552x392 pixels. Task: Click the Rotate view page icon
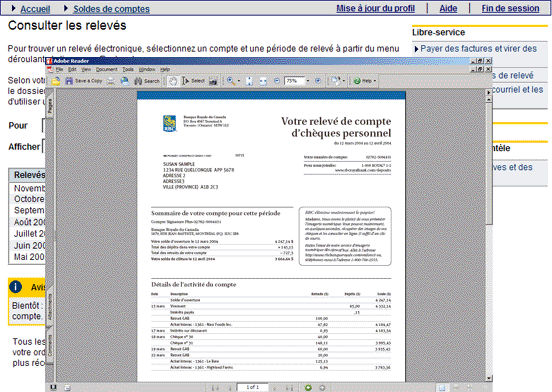336,81
